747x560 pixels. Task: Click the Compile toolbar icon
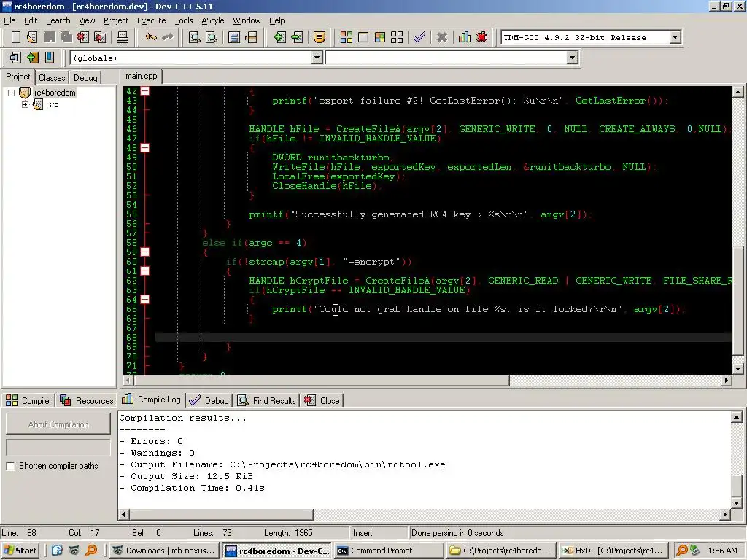[x=347, y=37]
